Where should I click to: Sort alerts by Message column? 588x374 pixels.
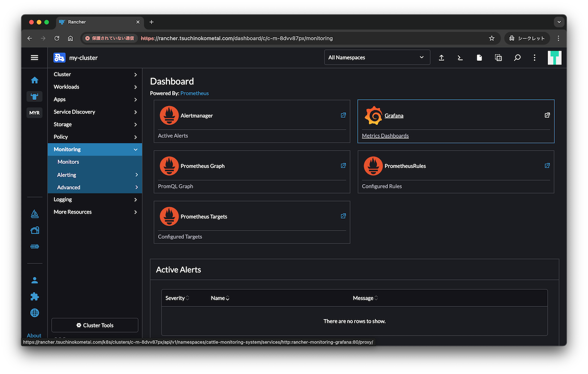coord(365,298)
